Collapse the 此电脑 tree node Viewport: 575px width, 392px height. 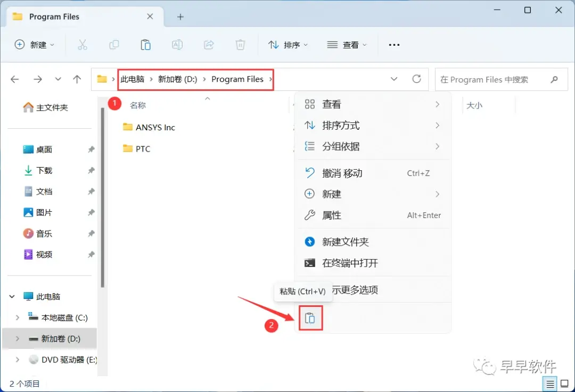coord(12,296)
